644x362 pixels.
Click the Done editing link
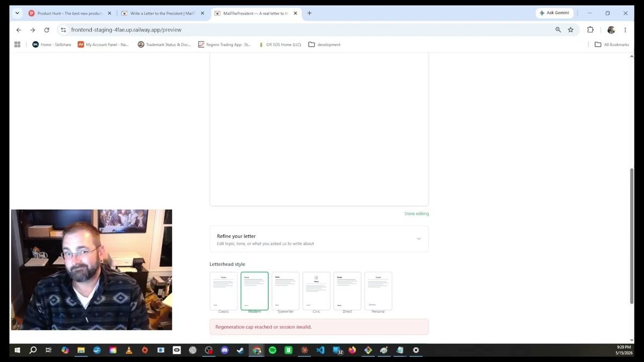pyautogui.click(x=416, y=213)
